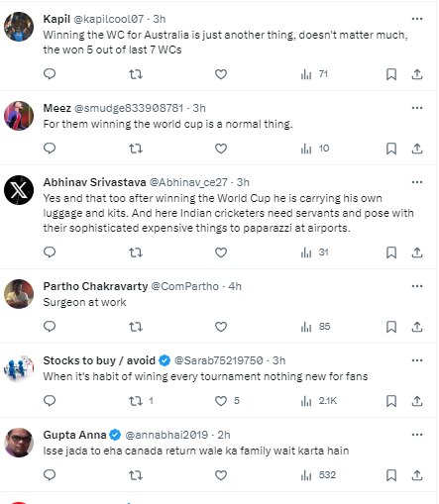The image size is (439, 504).
Task: Click Partho Chakravarty's profile picture
Action: (19, 294)
